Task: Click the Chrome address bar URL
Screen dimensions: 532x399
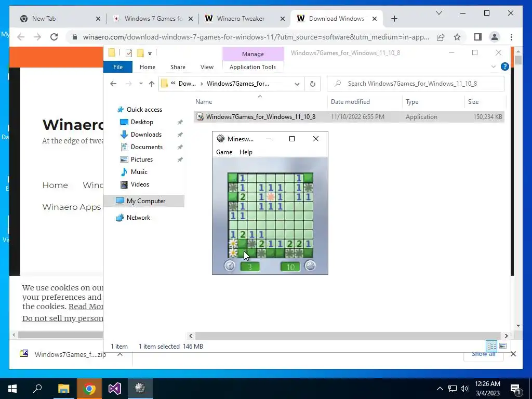Action: click(x=256, y=37)
